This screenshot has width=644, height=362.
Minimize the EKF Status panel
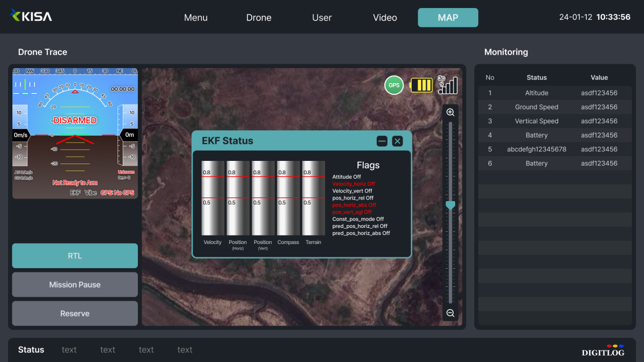coord(382,141)
